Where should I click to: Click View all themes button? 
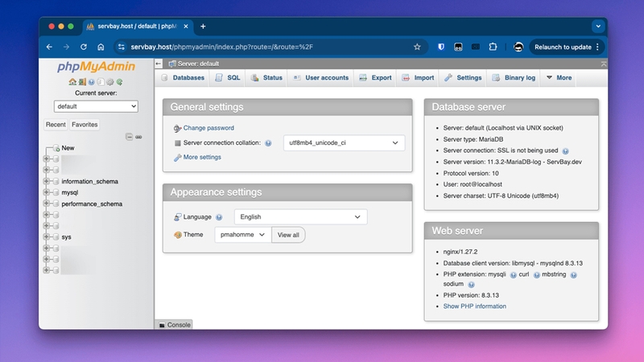pos(288,235)
